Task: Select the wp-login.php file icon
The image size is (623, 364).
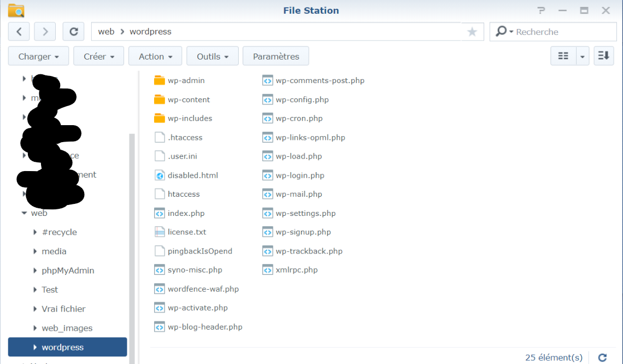Action: 268,175
